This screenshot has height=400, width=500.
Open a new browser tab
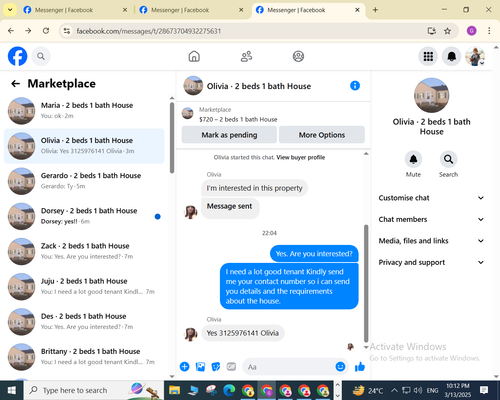(x=375, y=10)
